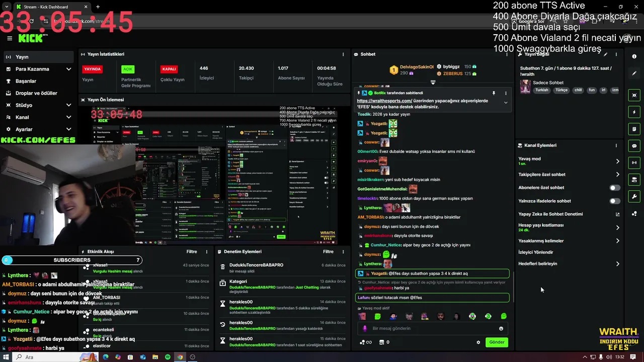Screen dimensions: 644x362
Task: Click the channel points infinity icon
Action: (366, 342)
